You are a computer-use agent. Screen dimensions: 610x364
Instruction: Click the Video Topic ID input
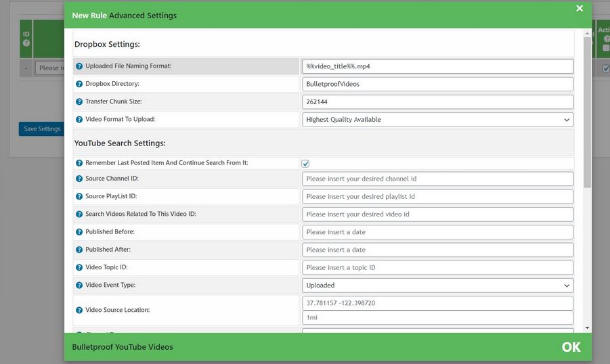tap(437, 267)
